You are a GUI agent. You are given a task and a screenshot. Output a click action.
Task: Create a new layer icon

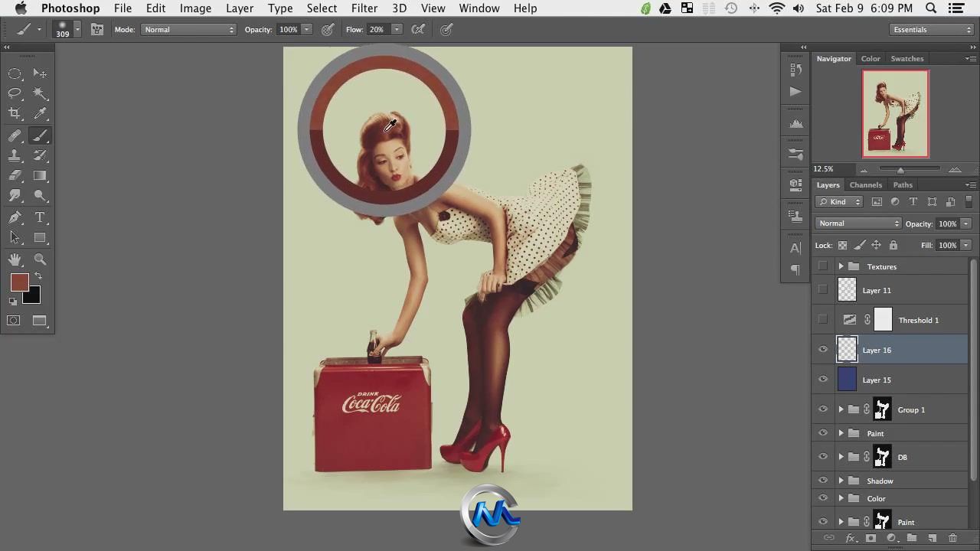[x=932, y=538]
